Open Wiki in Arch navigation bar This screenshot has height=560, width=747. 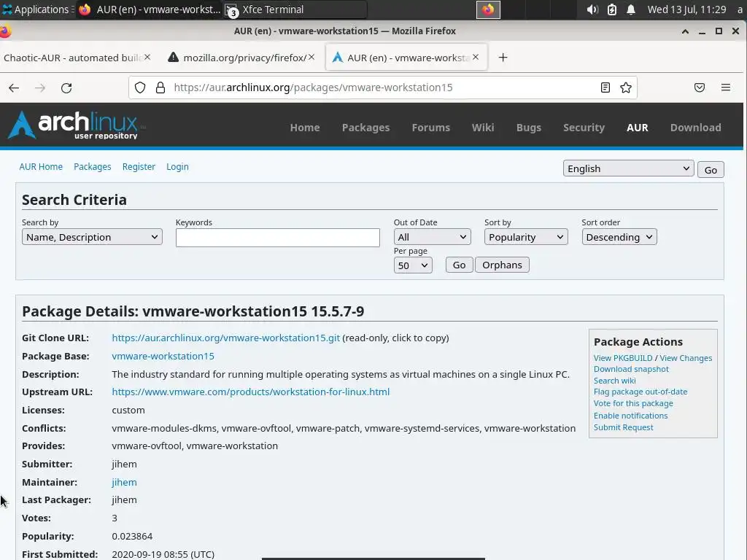click(483, 128)
